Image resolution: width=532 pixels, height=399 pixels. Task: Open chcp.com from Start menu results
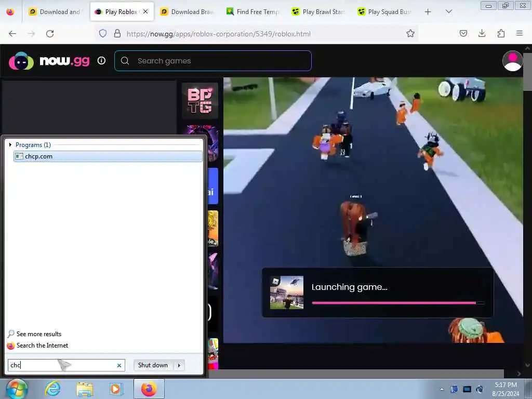pos(108,156)
